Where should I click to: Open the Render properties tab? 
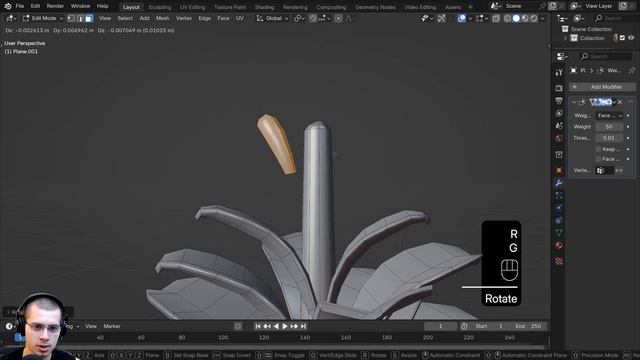pos(559,88)
